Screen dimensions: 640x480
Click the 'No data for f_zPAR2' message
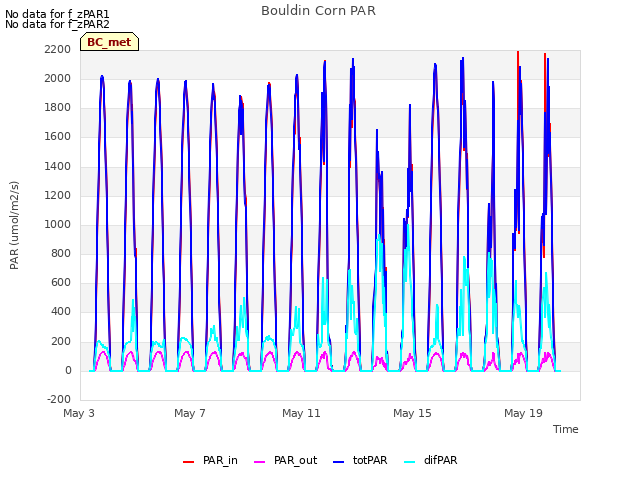(x=57, y=24)
